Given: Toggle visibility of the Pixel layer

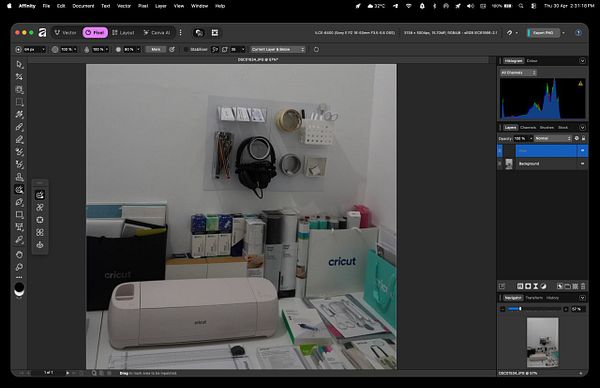Looking at the screenshot, I should point(582,151).
